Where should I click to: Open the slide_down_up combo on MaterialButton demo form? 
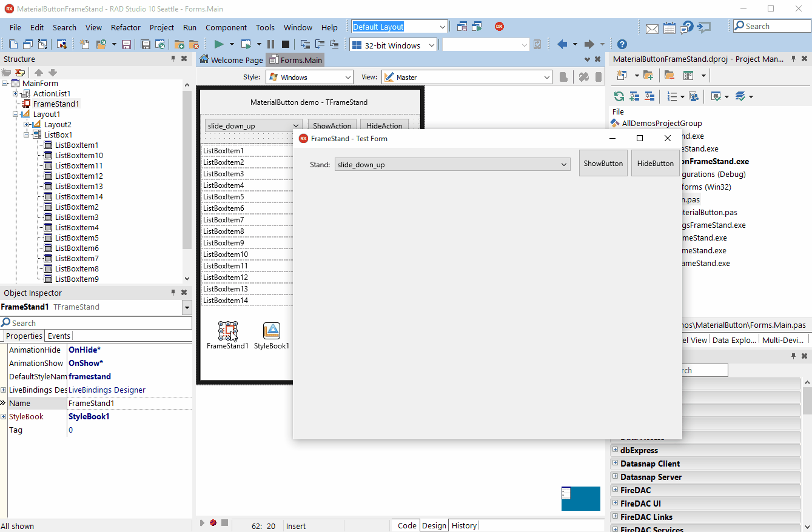[253, 126]
